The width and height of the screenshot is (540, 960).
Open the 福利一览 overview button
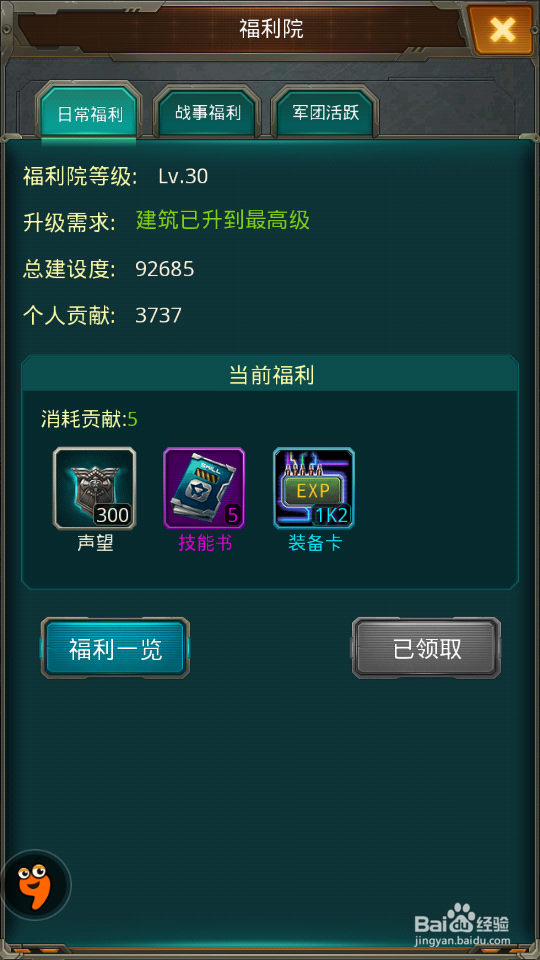click(x=116, y=648)
